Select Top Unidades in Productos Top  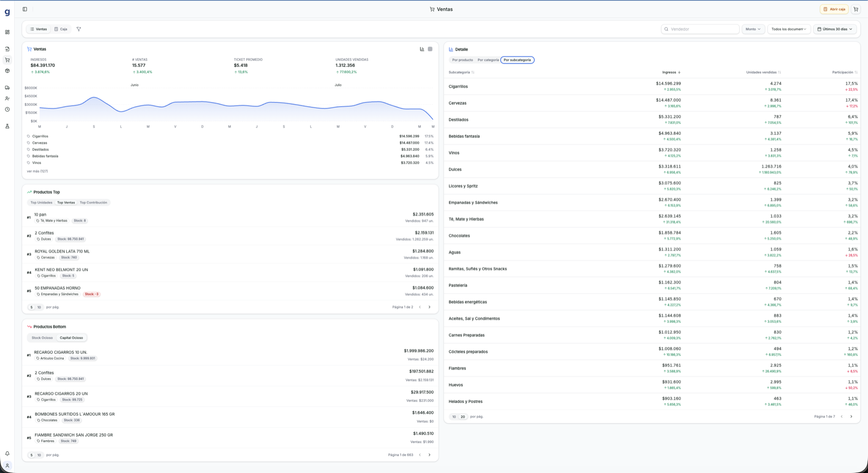pos(41,203)
